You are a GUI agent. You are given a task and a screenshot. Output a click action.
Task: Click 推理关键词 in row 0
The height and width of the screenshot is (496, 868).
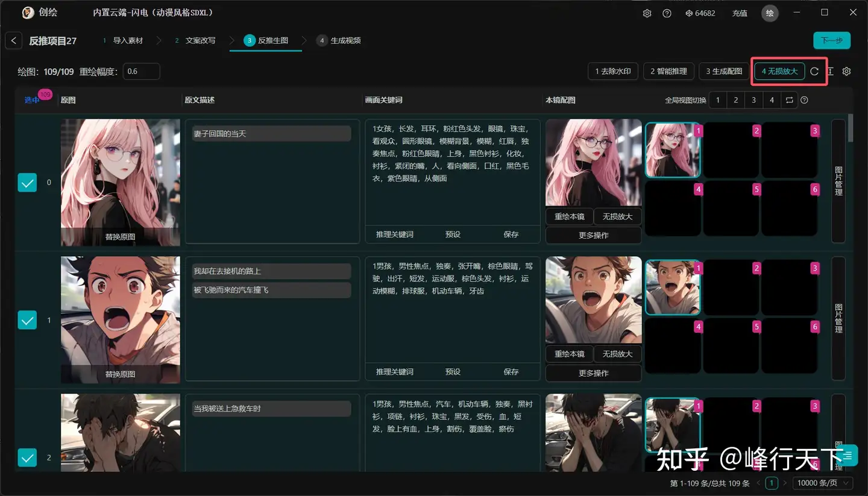pos(395,234)
